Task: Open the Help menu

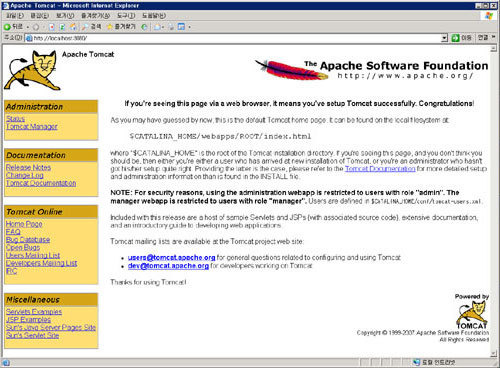Action: 154,16
